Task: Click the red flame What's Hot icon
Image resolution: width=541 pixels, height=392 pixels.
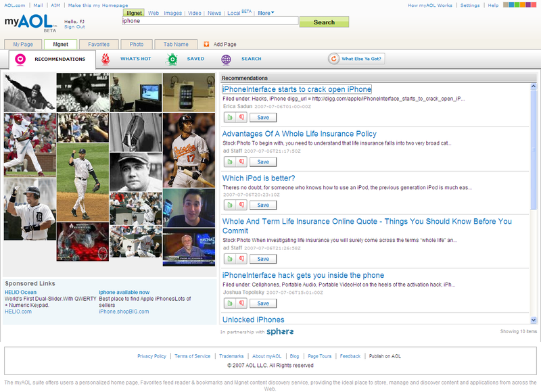Action: pos(105,59)
